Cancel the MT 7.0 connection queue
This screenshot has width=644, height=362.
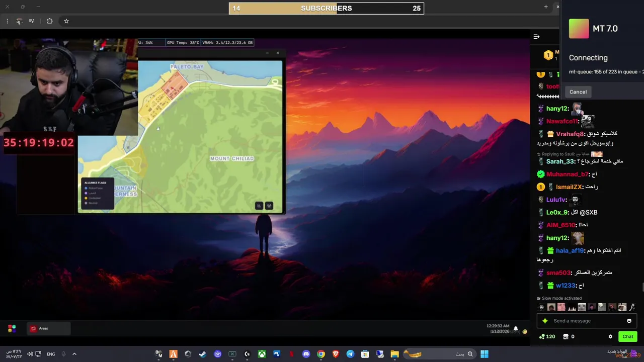coord(578,92)
